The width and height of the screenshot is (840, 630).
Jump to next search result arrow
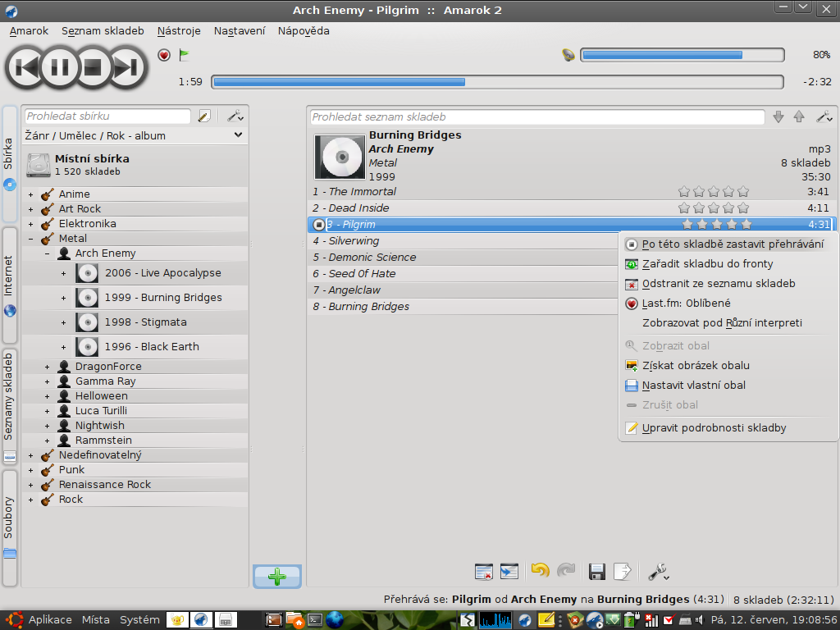click(778, 116)
